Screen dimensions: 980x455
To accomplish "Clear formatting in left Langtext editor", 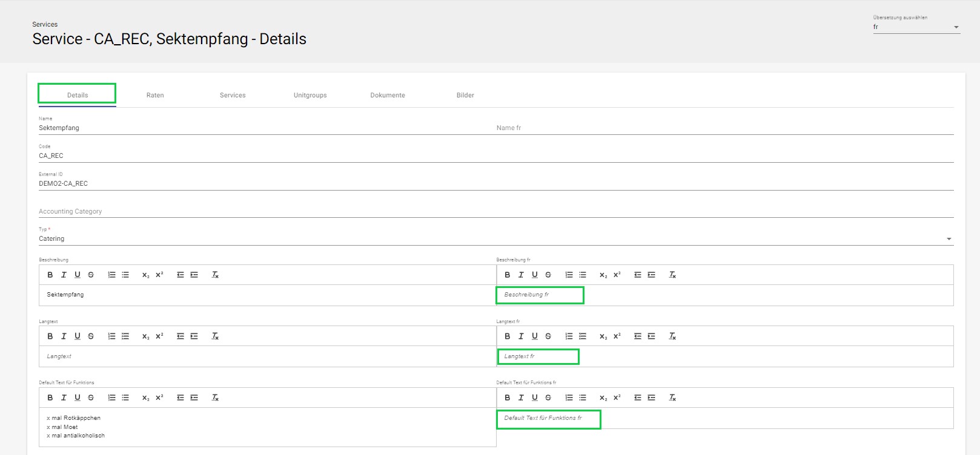I will click(215, 336).
